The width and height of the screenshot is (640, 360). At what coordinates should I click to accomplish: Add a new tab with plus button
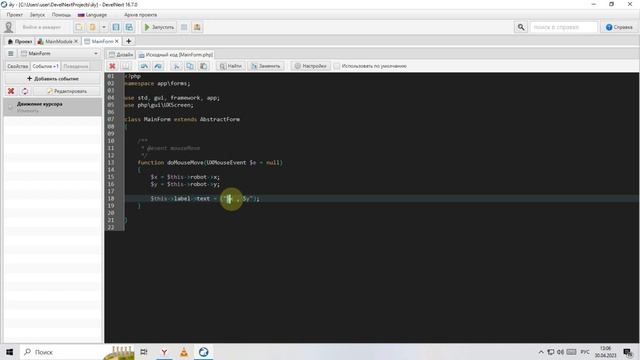click(x=129, y=41)
